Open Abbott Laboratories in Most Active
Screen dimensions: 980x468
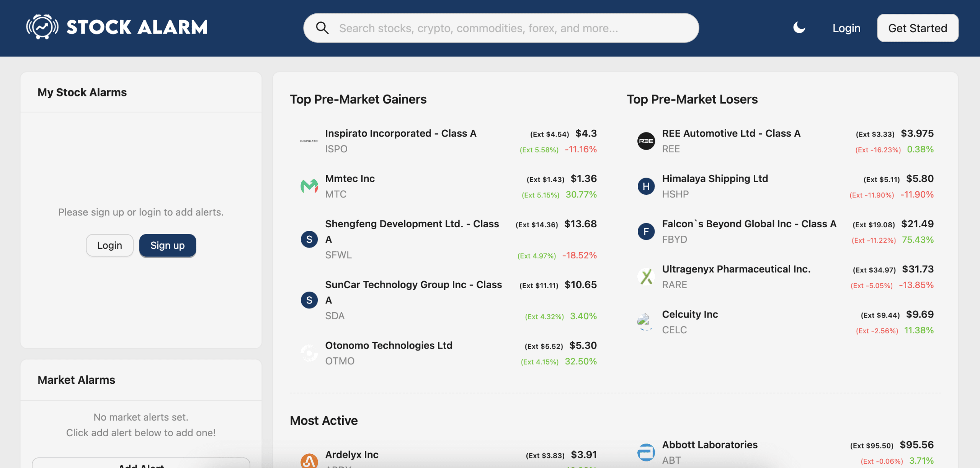click(710, 445)
